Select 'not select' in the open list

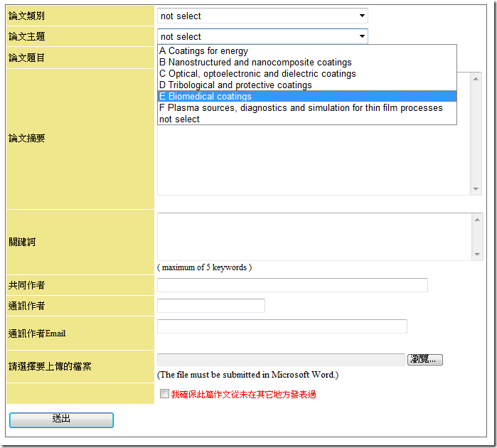click(x=179, y=119)
